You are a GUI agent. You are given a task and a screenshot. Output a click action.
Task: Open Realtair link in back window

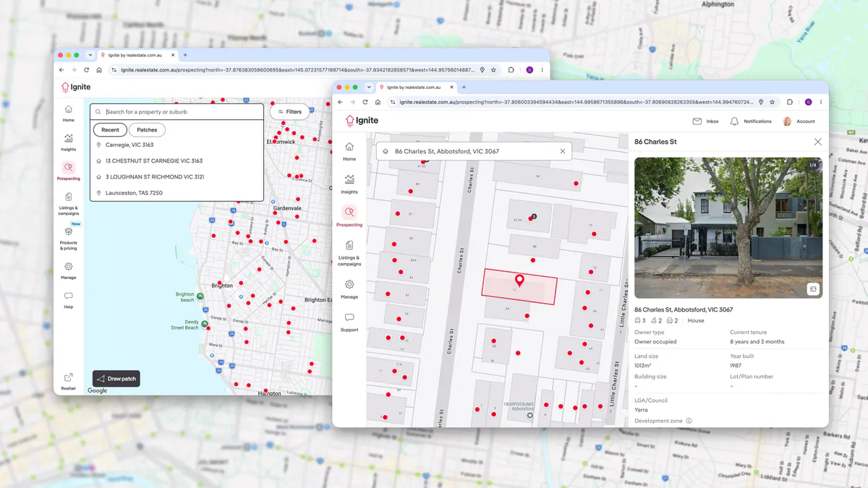(x=69, y=382)
